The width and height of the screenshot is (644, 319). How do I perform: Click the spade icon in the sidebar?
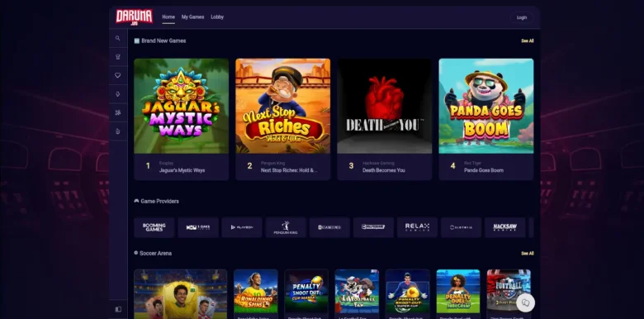pos(118,94)
